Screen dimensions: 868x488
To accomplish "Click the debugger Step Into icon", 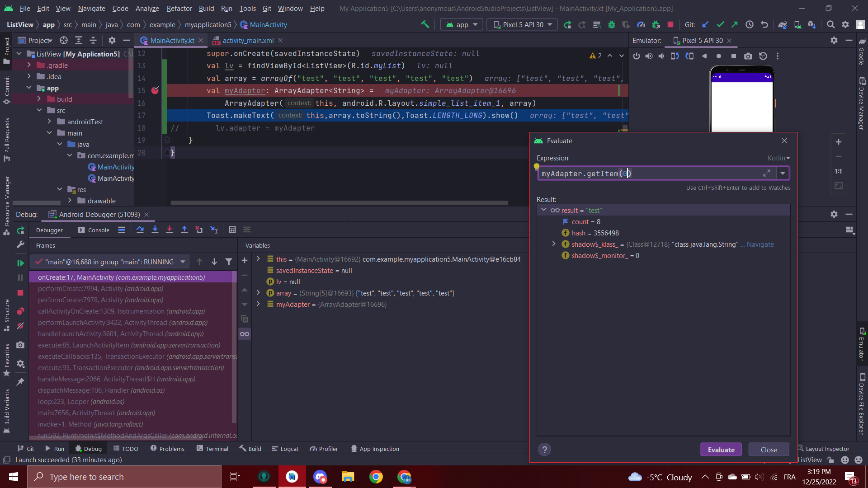I will pyautogui.click(x=155, y=230).
